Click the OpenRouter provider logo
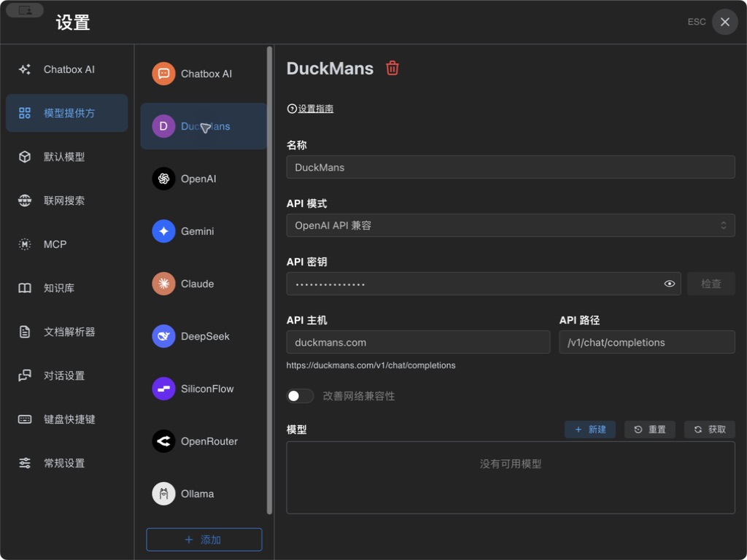Image resolution: width=747 pixels, height=560 pixels. coord(163,441)
